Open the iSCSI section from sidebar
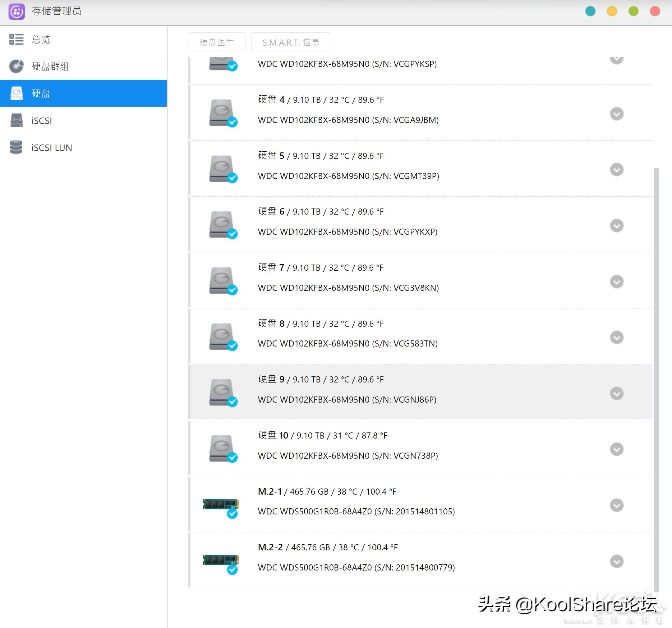 click(41, 120)
